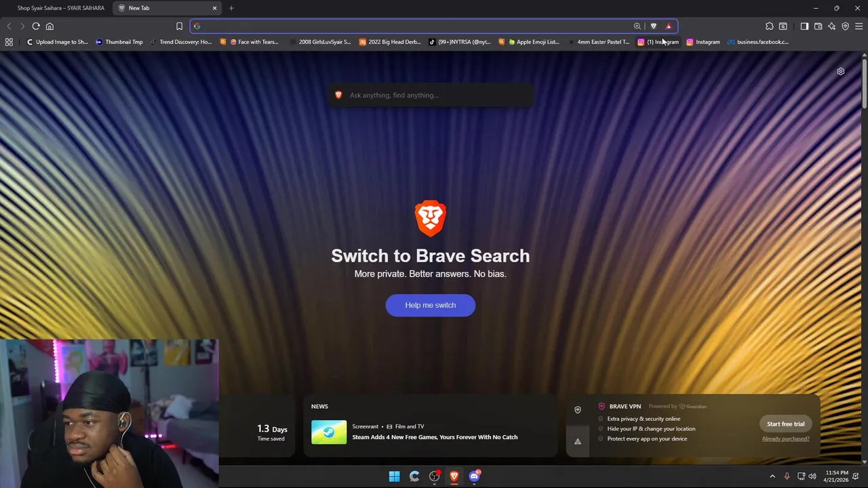
Task: Open 2022 Big Head Derb... bookmark
Action: click(x=391, y=42)
